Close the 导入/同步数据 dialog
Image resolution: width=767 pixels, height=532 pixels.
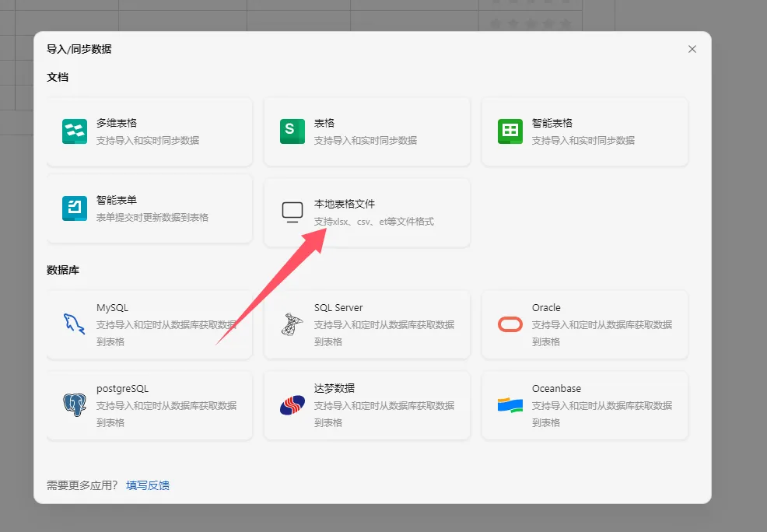pyautogui.click(x=692, y=49)
